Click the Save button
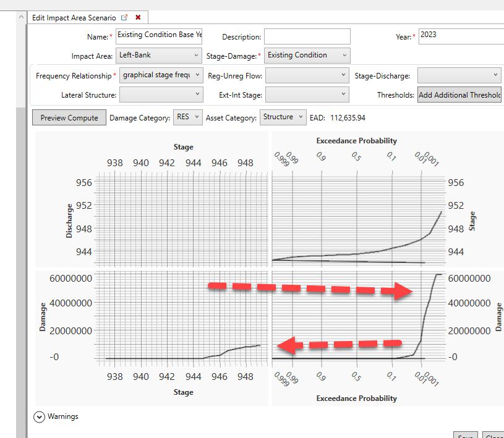The width and height of the screenshot is (504, 438). click(x=465, y=436)
